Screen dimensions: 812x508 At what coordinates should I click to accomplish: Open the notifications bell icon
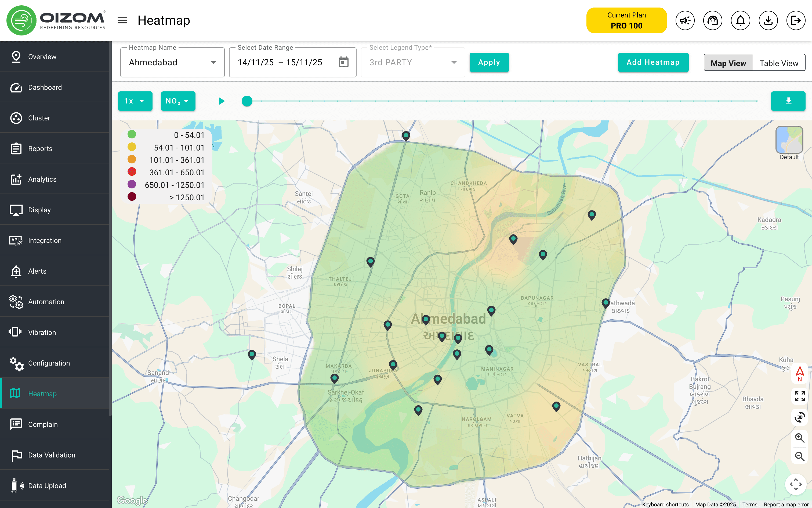[741, 20]
